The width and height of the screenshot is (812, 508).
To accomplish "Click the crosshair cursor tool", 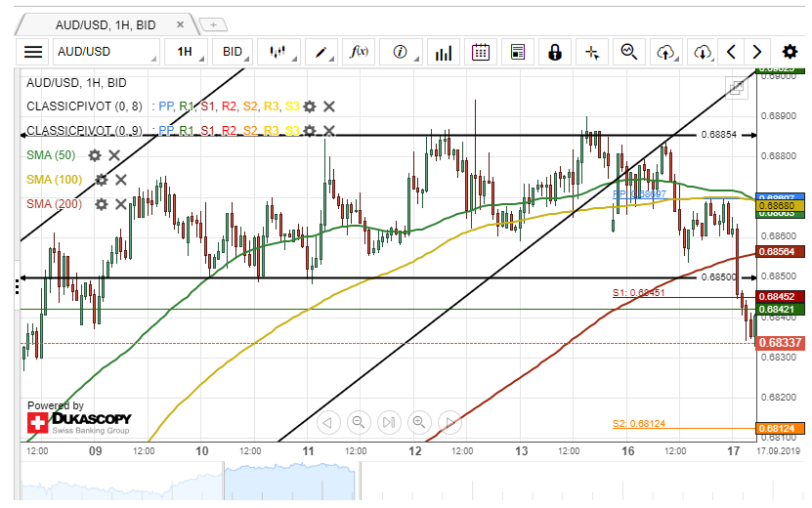I will (592, 52).
